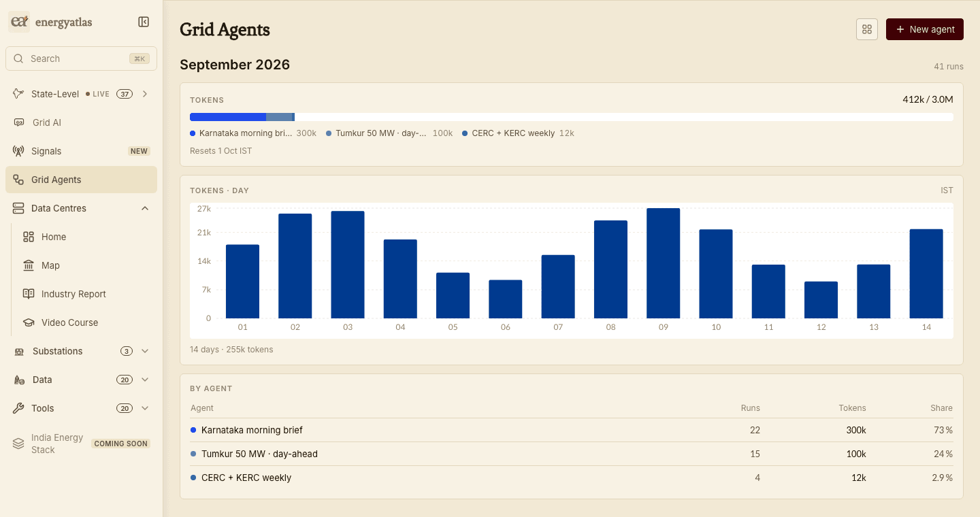Click the day 03 bar in chart

pos(348,265)
